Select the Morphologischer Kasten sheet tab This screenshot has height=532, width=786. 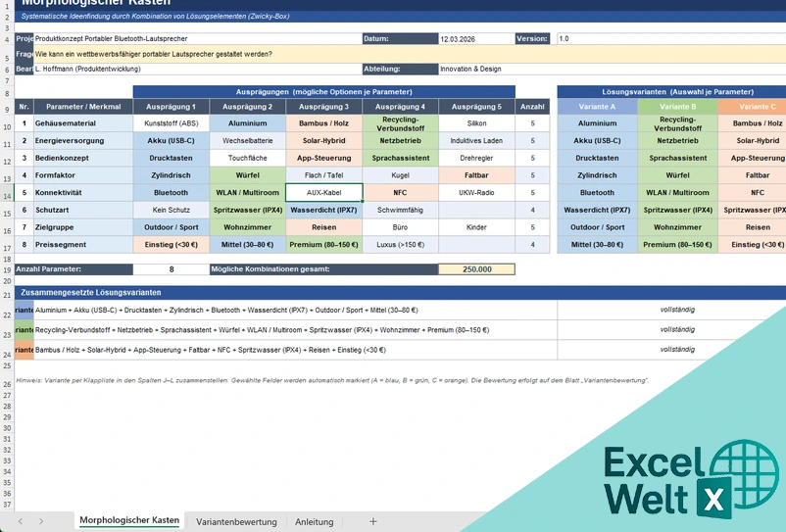[x=129, y=520]
